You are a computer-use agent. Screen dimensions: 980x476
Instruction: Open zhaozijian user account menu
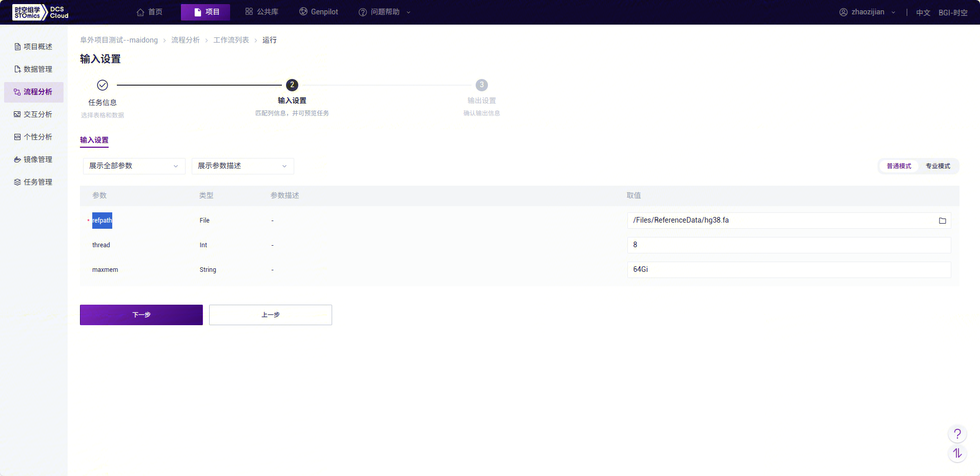[867, 12]
